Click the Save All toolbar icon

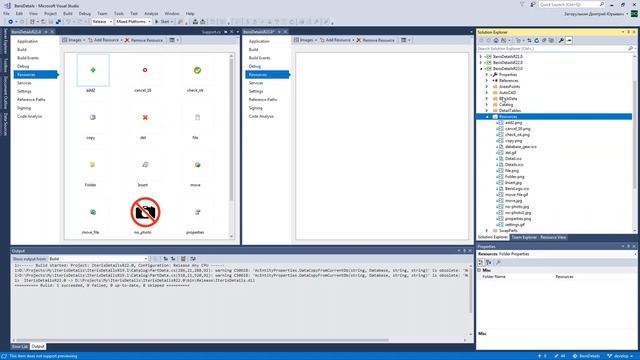coord(58,22)
